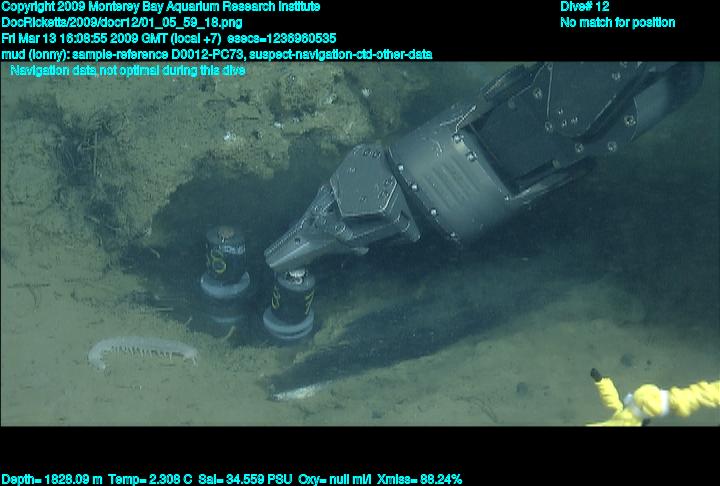Click the 'Dive# 12' label
720x486 pixels.
coord(585,7)
